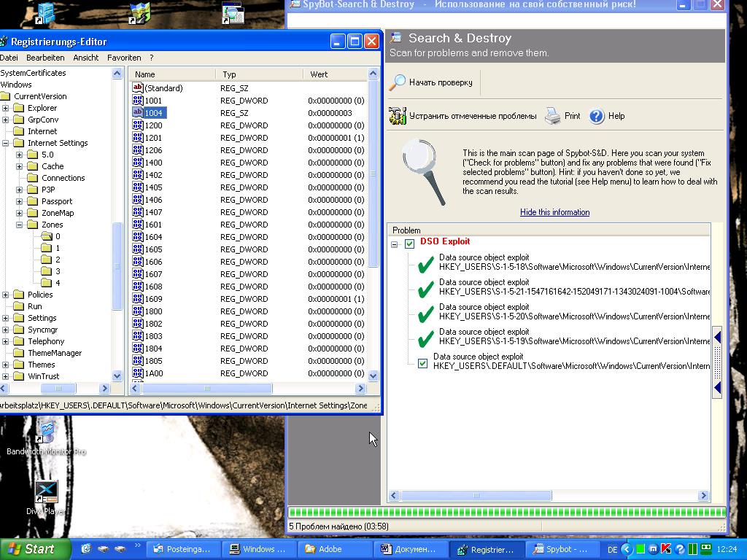Screen dimensions: 747x560
Task: Select the (Standard) value icon in registry list
Action: point(138,87)
